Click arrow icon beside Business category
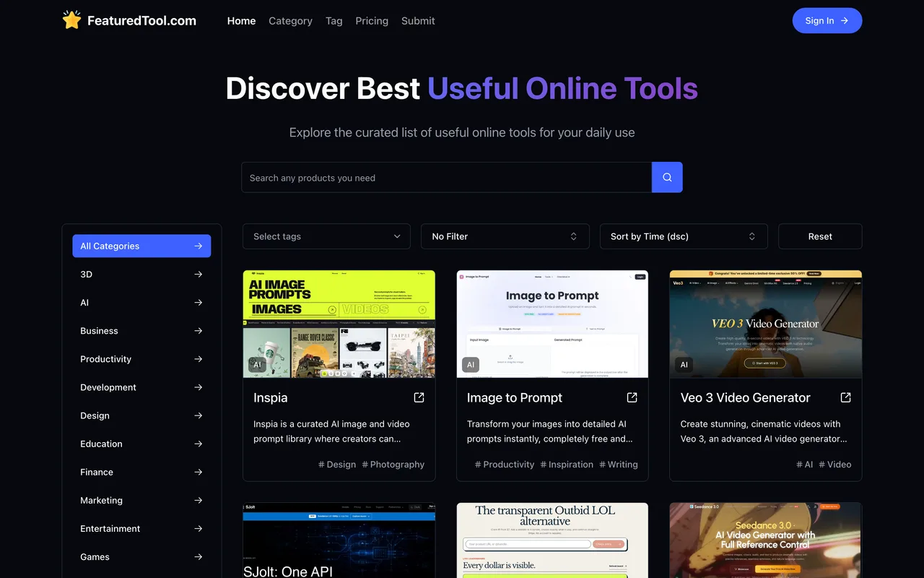The image size is (924, 578). click(x=199, y=330)
